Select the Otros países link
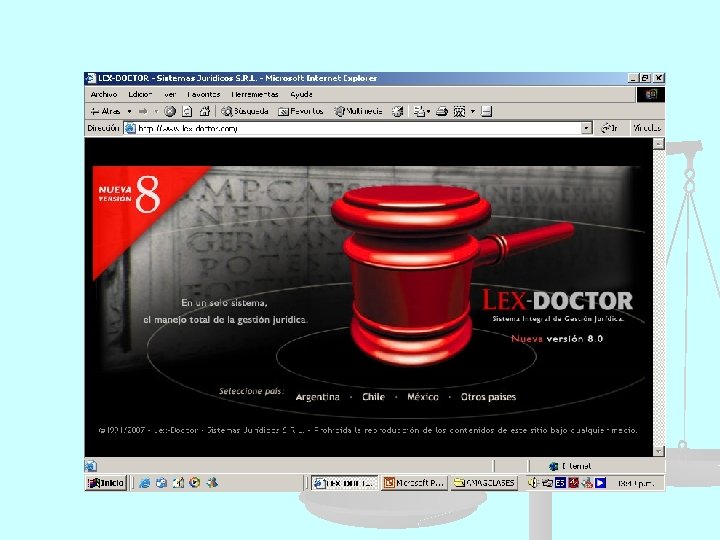Image resolution: width=720 pixels, height=540 pixels. (x=488, y=397)
